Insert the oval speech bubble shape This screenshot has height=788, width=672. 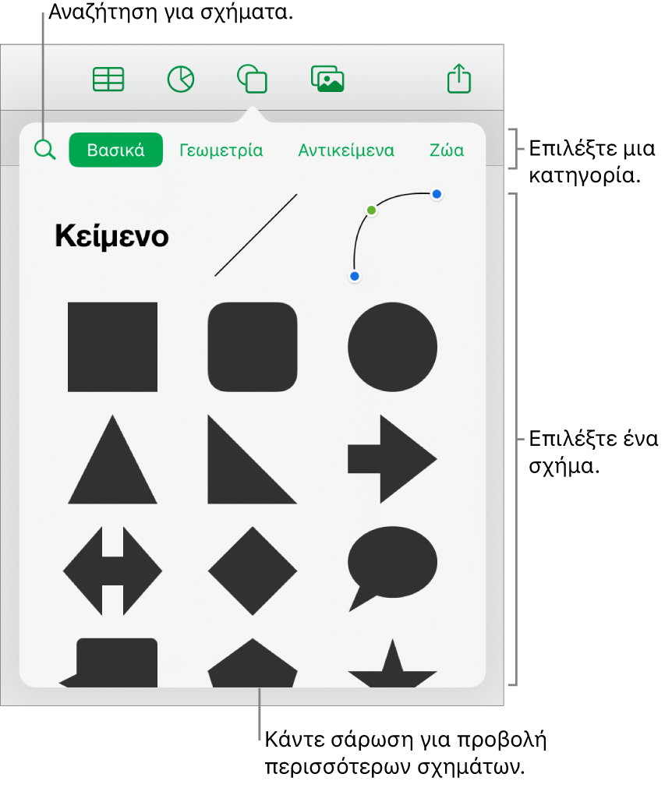point(393,569)
